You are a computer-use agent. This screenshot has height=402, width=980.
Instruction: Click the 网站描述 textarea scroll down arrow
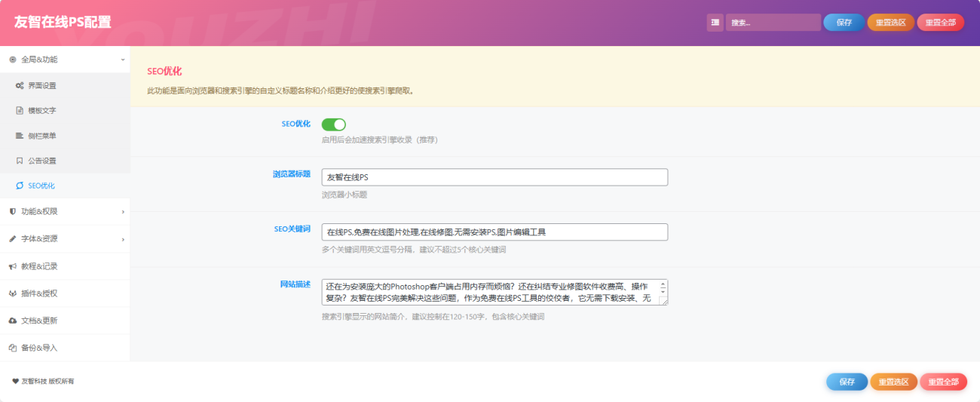pyautogui.click(x=663, y=290)
